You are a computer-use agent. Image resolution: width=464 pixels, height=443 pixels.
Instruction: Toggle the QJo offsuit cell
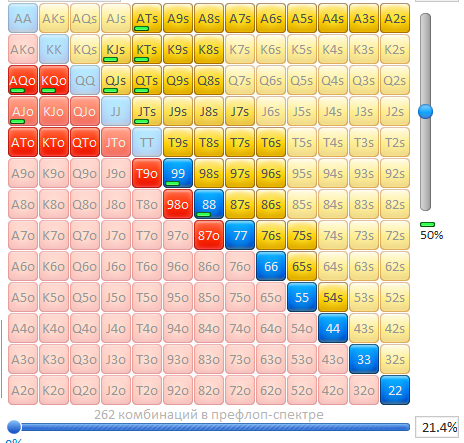point(85,111)
